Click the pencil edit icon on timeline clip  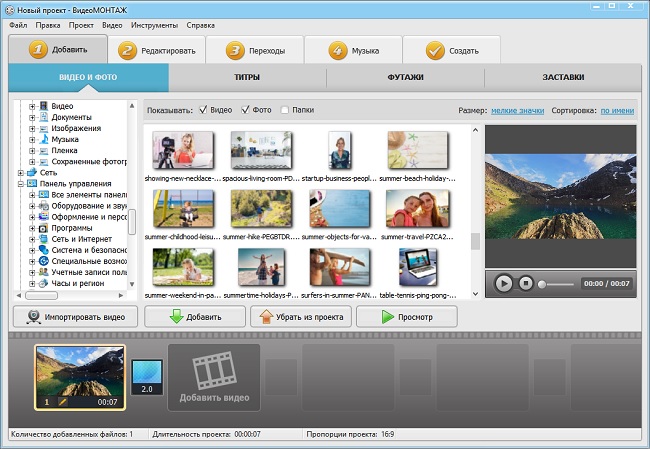[x=62, y=402]
